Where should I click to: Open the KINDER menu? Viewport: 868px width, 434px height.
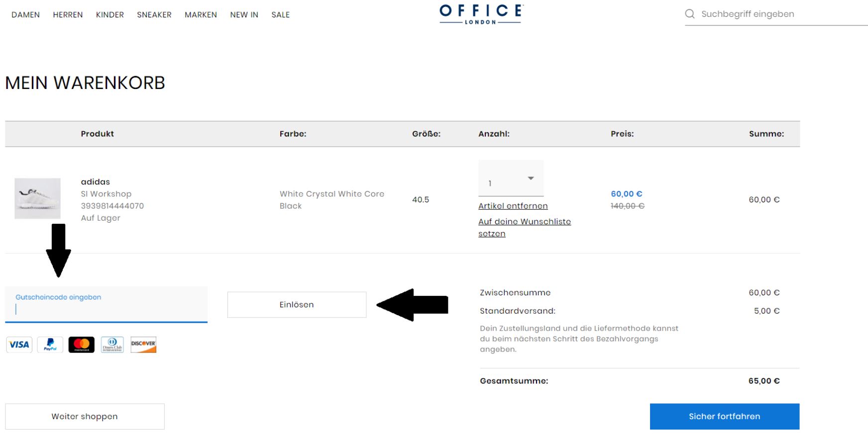pyautogui.click(x=110, y=15)
